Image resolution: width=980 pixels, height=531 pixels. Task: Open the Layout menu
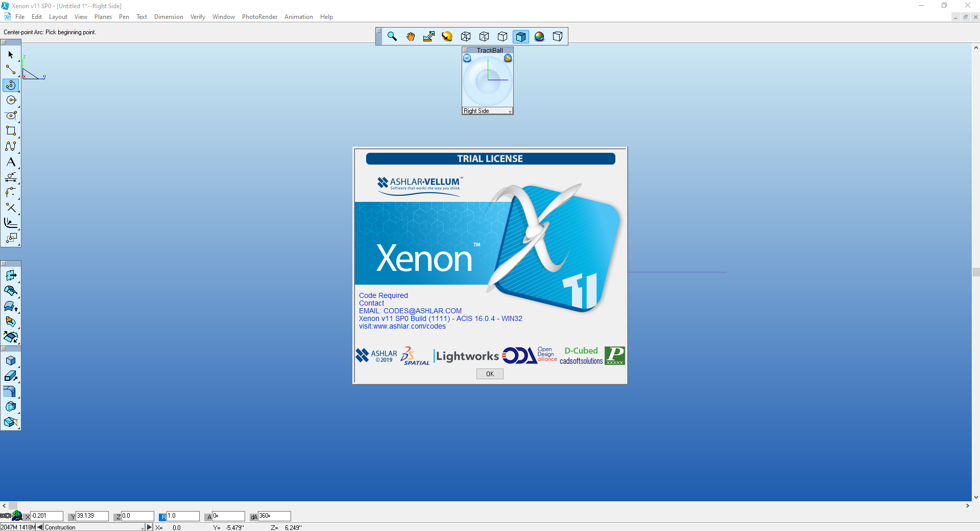[58, 17]
